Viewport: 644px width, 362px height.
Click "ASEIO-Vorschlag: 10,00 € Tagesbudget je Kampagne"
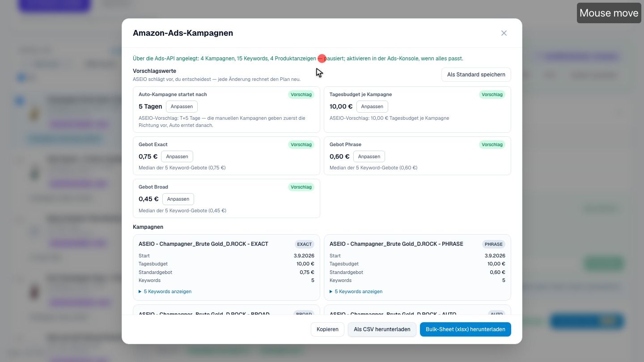[x=389, y=118]
